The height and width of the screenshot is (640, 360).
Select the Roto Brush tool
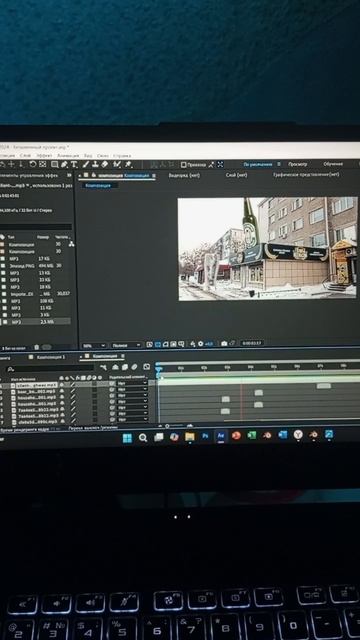117,164
